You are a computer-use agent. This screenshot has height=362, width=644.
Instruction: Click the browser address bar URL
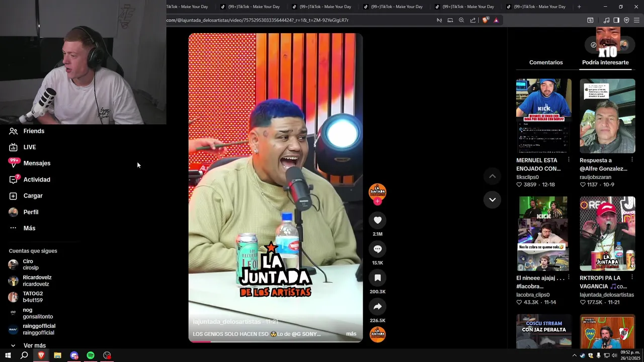258,20
